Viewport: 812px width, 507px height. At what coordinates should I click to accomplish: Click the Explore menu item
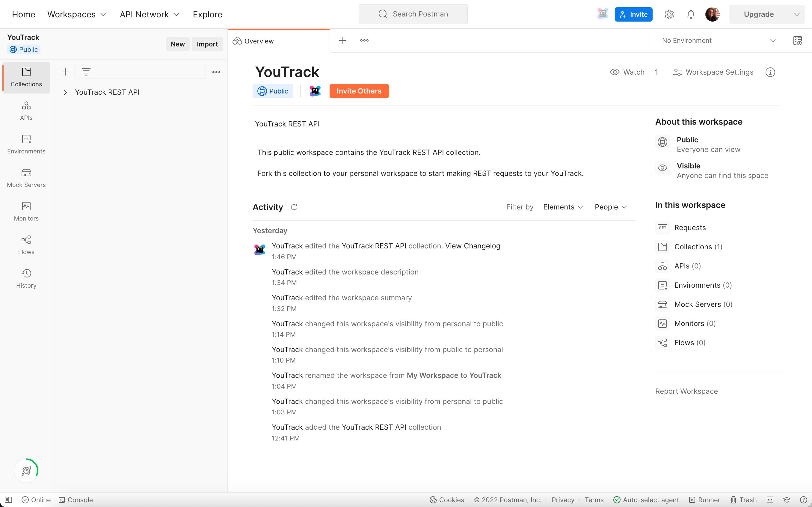pyautogui.click(x=207, y=13)
